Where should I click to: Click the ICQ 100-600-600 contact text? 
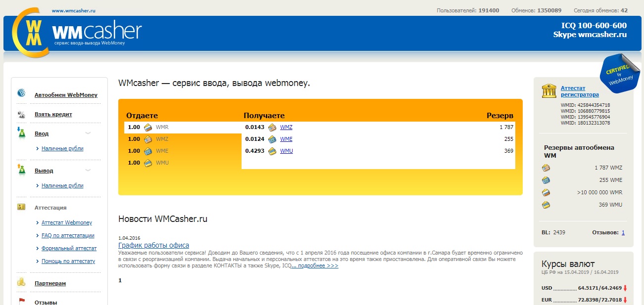[x=594, y=26]
